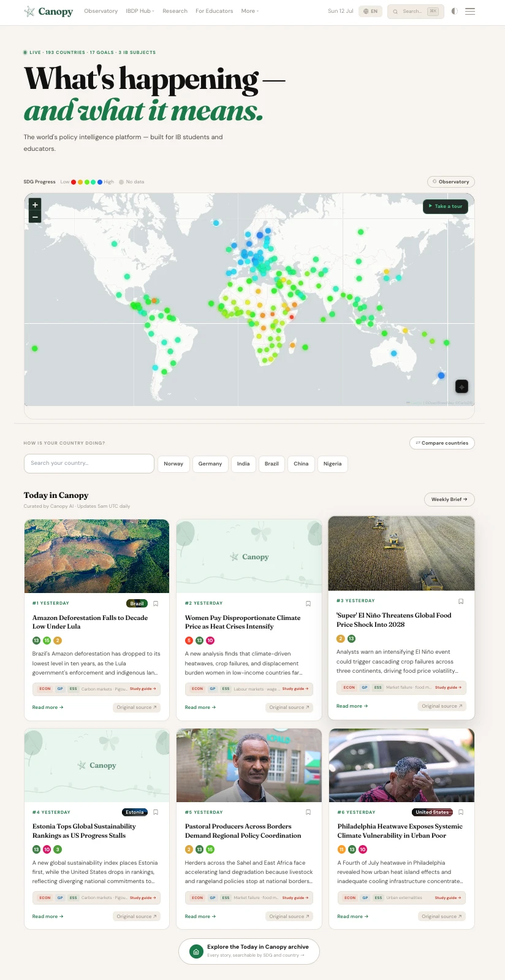Open the Observatory nav item
This screenshot has height=980, width=505.
[x=101, y=11]
